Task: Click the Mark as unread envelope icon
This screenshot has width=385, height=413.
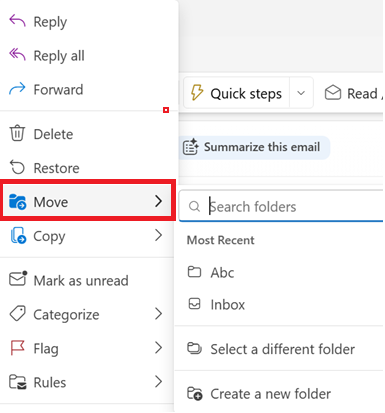Action: click(x=18, y=279)
